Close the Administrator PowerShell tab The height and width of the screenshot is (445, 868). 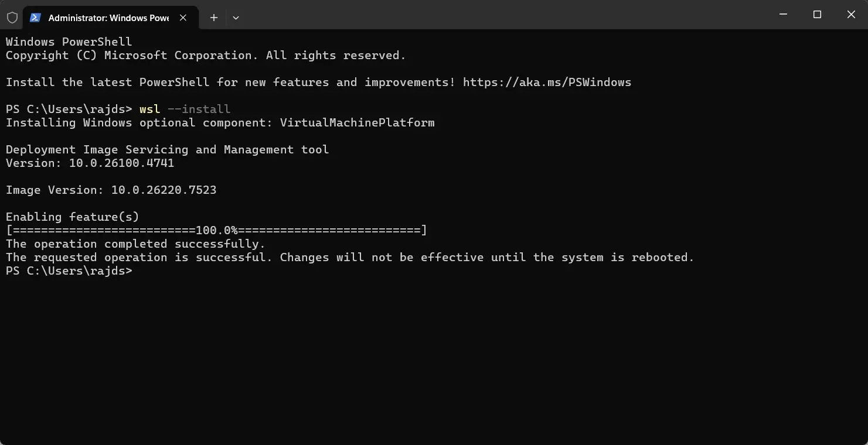click(x=183, y=18)
